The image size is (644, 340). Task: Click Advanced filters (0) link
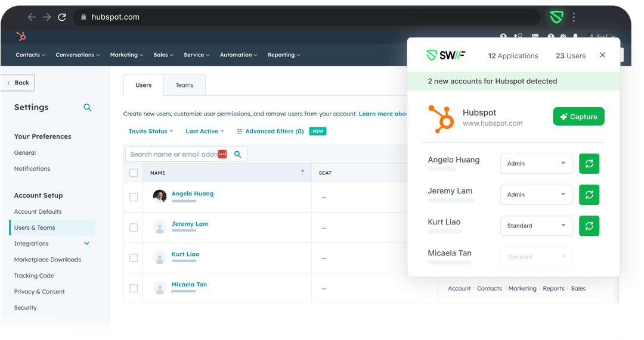click(x=274, y=131)
